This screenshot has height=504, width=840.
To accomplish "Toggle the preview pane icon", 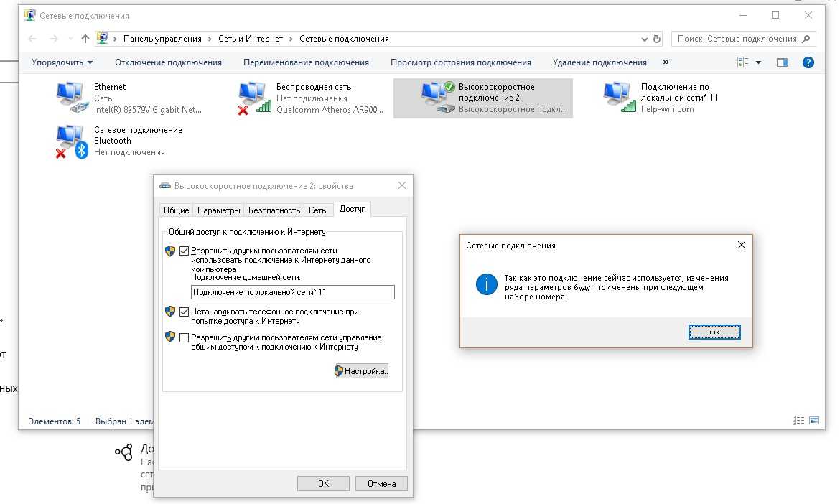I will point(782,62).
